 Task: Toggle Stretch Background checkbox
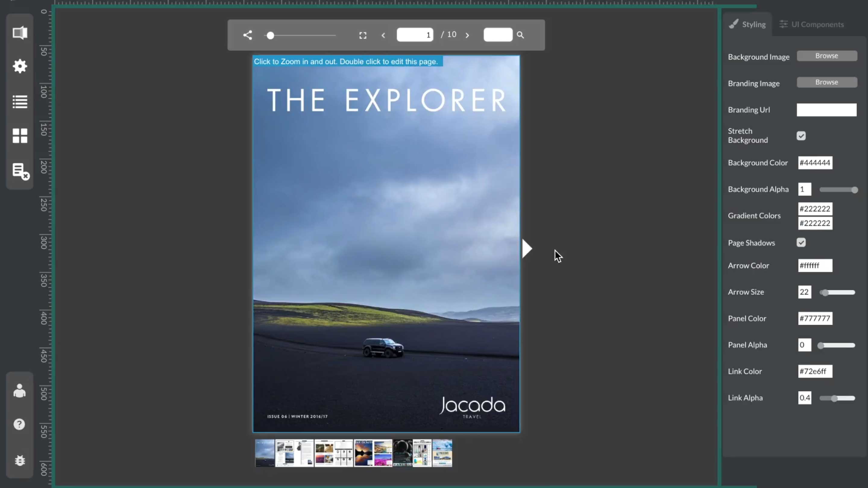coord(802,135)
